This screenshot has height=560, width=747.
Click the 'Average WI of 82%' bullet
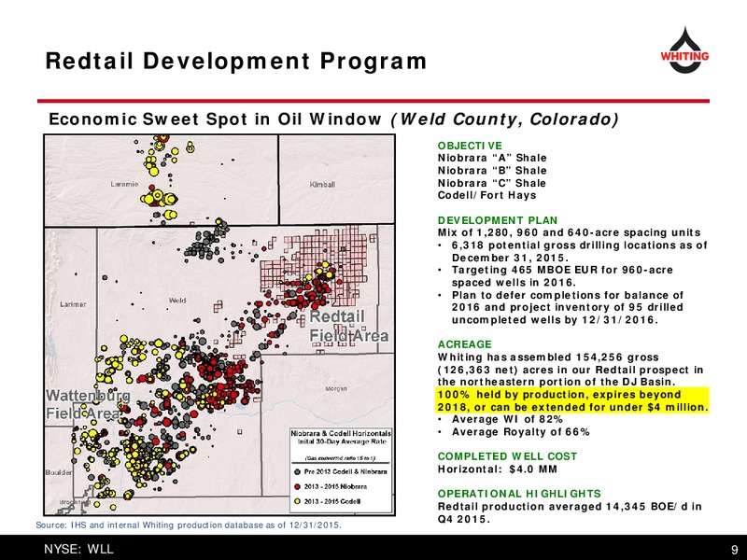(x=500, y=419)
